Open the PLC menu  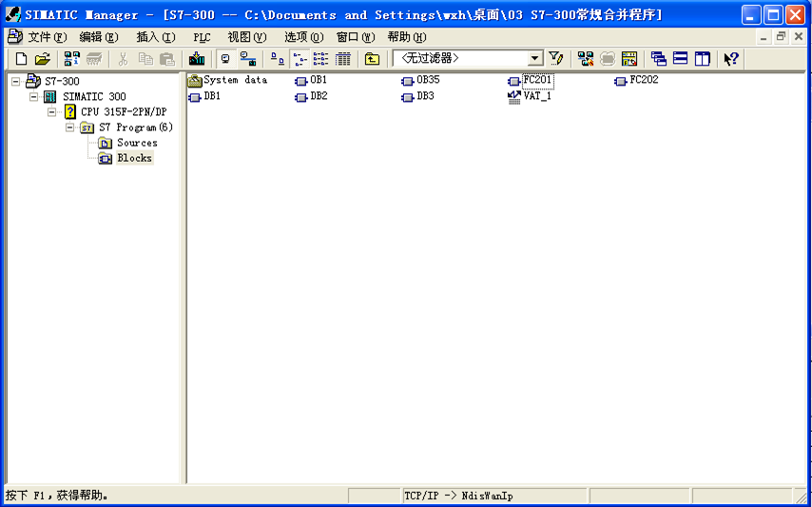point(202,37)
